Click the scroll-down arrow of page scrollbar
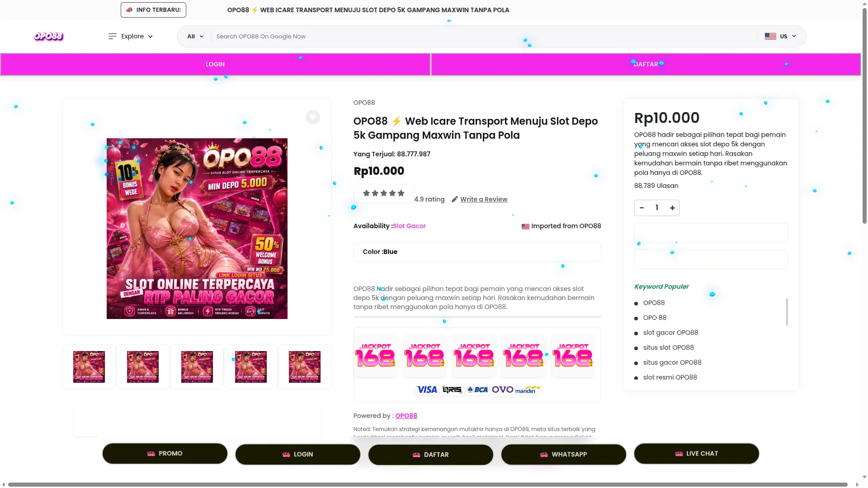This screenshot has height=488, width=868. point(864,477)
